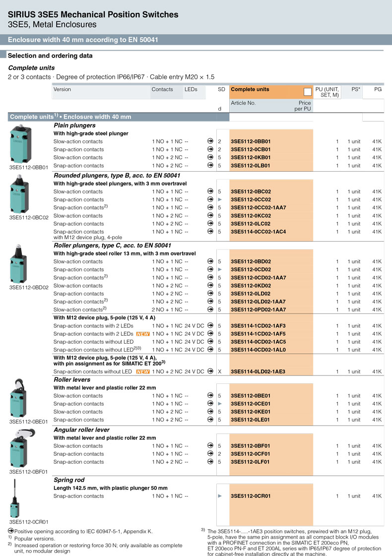Click the roller plunger product image 3SE5112-0BD02
The height and width of the screenshot is (556, 392).
(x=21, y=264)
